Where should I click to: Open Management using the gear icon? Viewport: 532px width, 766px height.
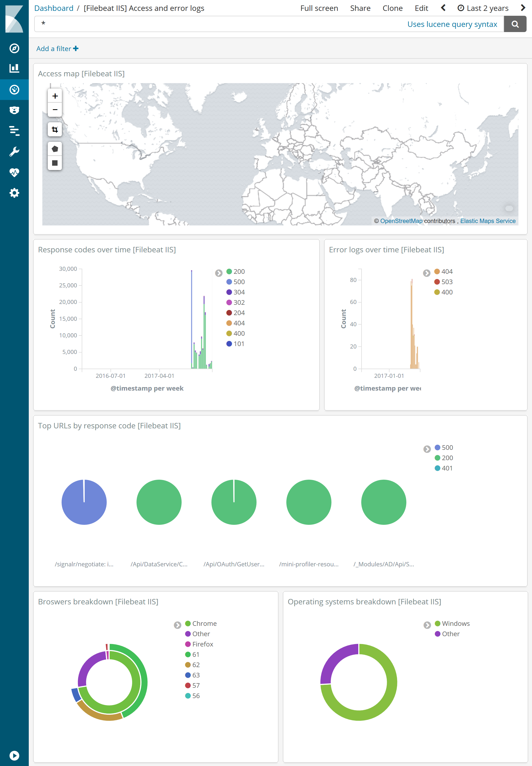pos(14,193)
